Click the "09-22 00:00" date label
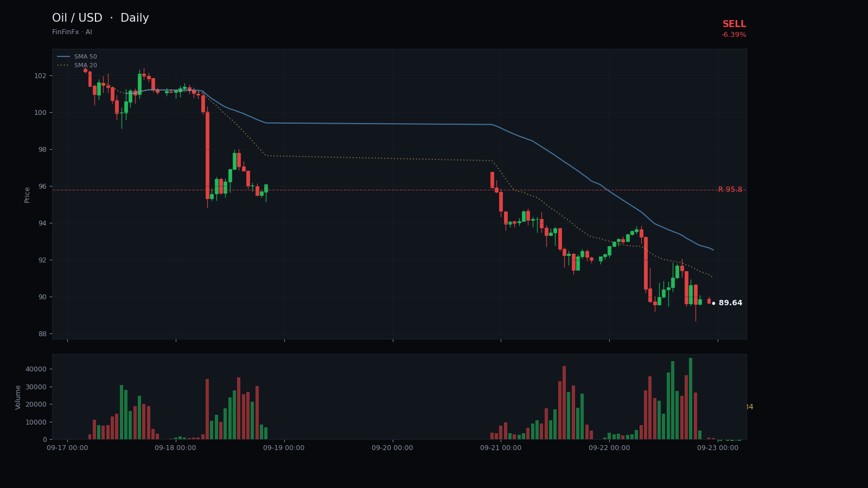This screenshot has height=488, width=868. (x=609, y=448)
